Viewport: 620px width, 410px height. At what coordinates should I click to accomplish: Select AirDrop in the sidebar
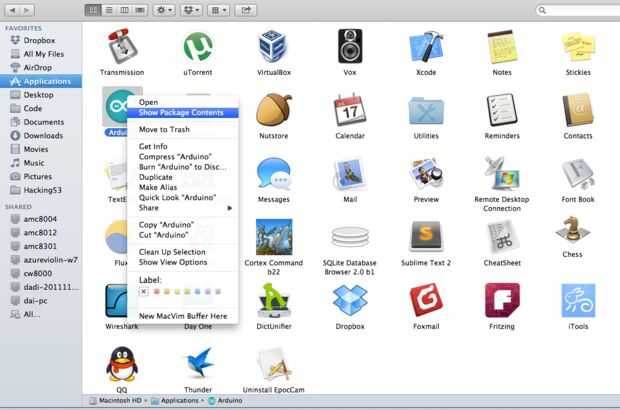(x=41, y=68)
